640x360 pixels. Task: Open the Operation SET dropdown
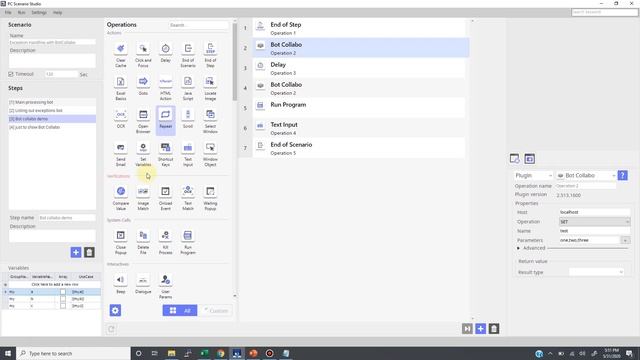click(594, 222)
